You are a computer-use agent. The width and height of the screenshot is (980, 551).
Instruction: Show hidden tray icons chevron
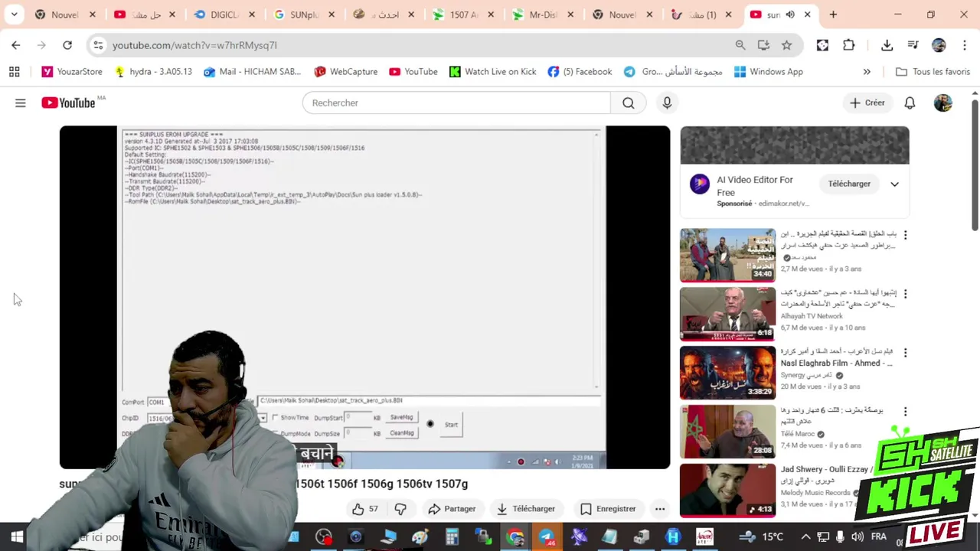805,537
